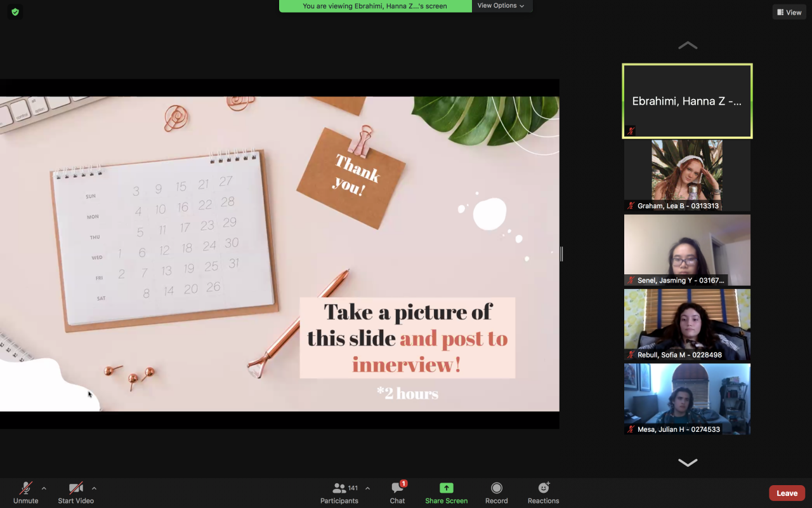
Task: Click the participant count 141
Action: 353,488
